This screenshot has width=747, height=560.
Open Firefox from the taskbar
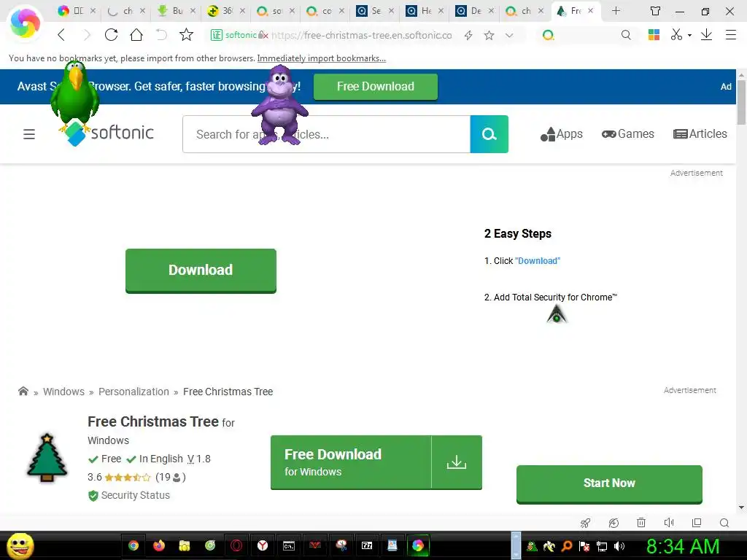(x=159, y=545)
